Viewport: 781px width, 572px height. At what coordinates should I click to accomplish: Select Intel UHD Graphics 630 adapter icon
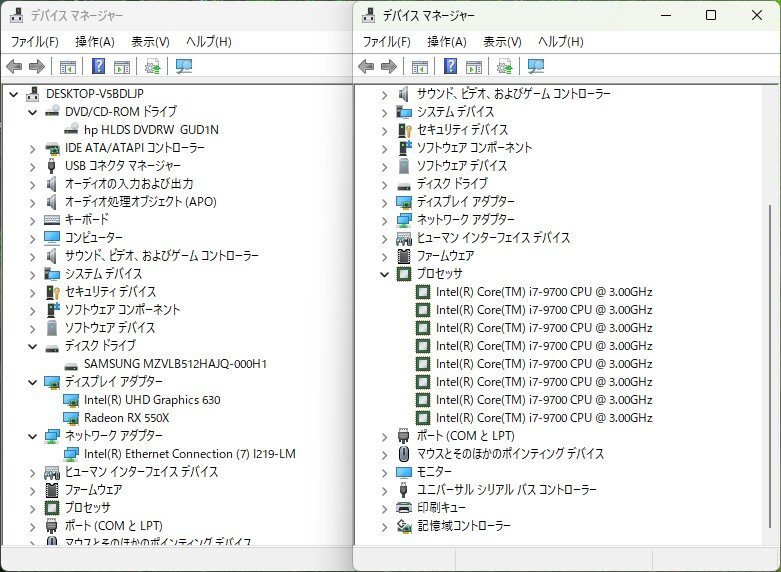coord(71,400)
